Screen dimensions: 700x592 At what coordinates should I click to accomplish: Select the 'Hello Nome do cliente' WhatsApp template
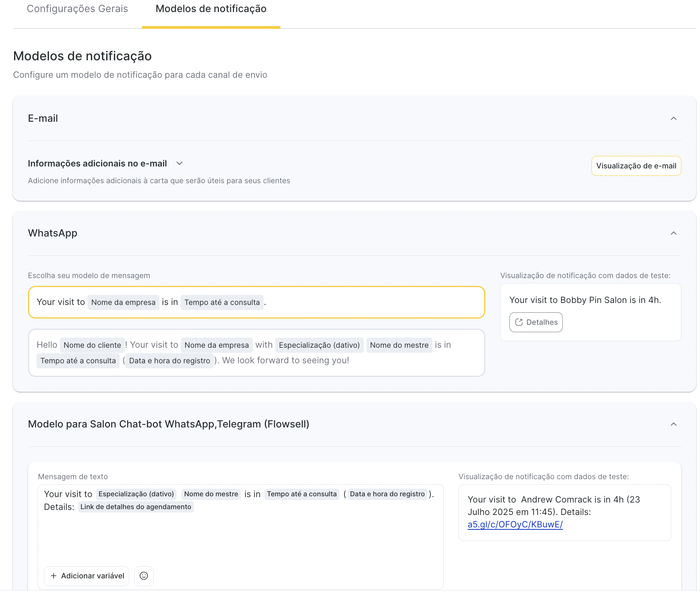click(256, 353)
